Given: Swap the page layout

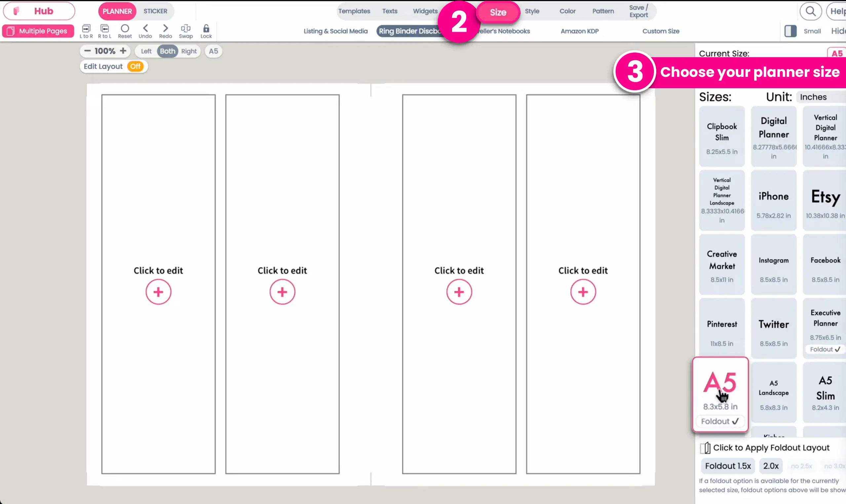Looking at the screenshot, I should [x=186, y=31].
